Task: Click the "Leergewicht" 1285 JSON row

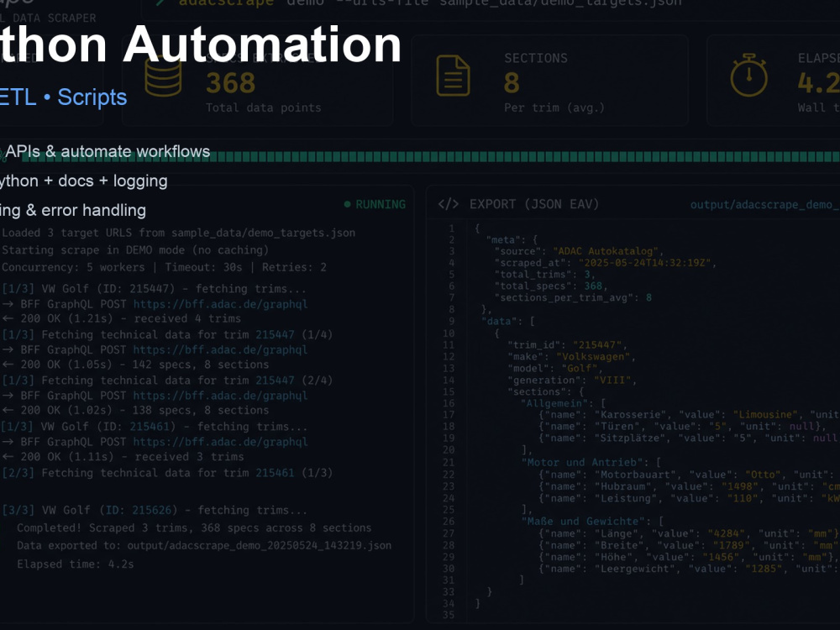Action: coord(689,569)
